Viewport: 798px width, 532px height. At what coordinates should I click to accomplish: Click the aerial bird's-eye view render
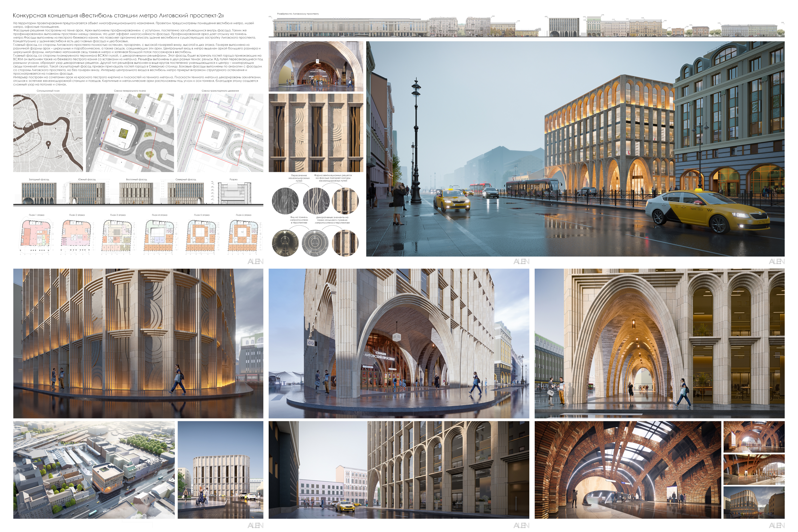pos(94,470)
